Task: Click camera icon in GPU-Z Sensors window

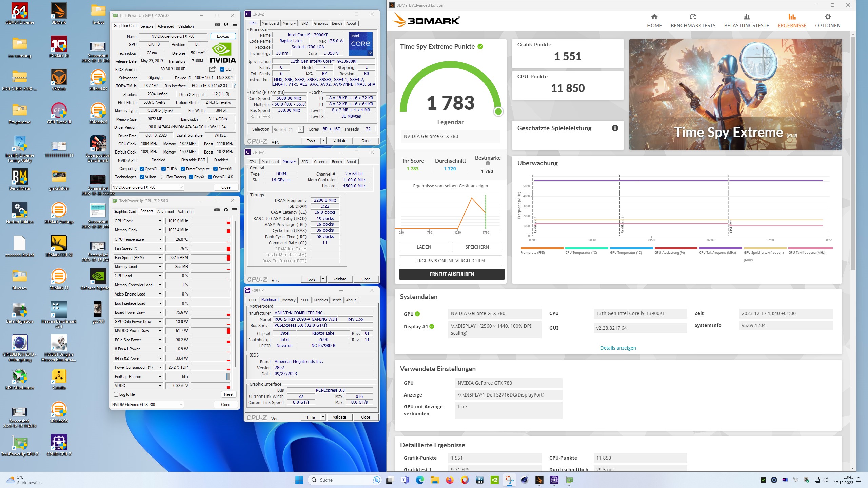Action: point(217,210)
